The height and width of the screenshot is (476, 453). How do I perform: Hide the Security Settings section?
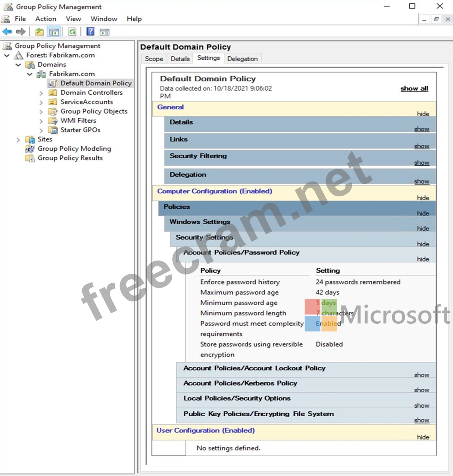click(x=423, y=244)
